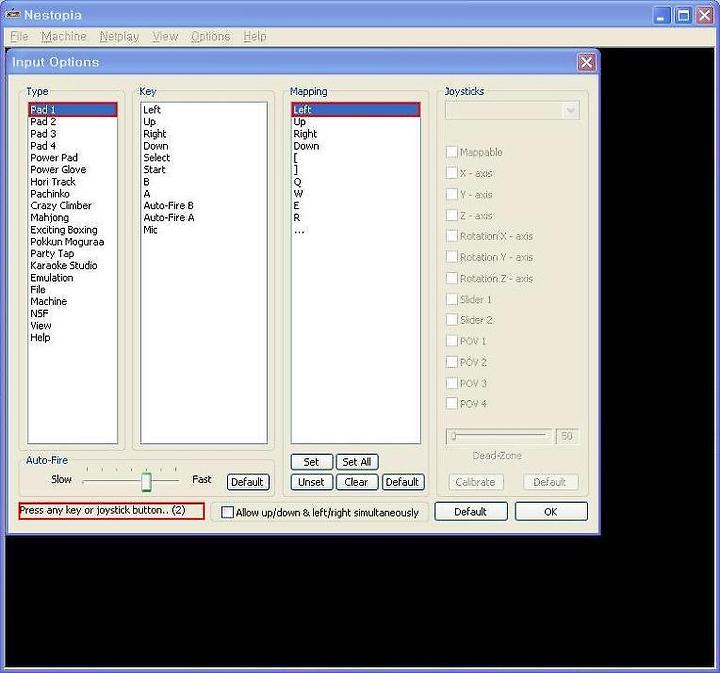The width and height of the screenshot is (720, 673).
Task: Select Exciting Boxing in Type list
Action: pos(72,230)
